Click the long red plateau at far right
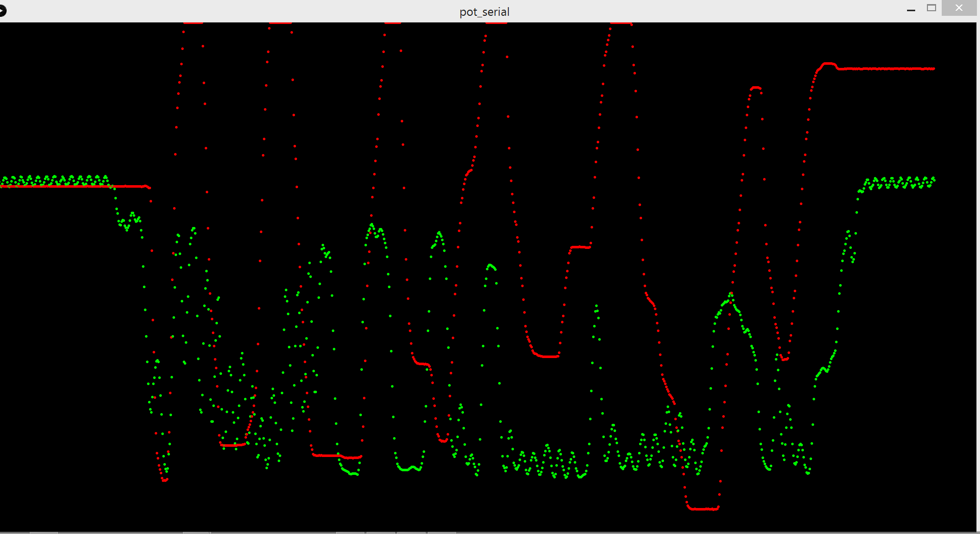The width and height of the screenshot is (980, 534). click(x=886, y=68)
